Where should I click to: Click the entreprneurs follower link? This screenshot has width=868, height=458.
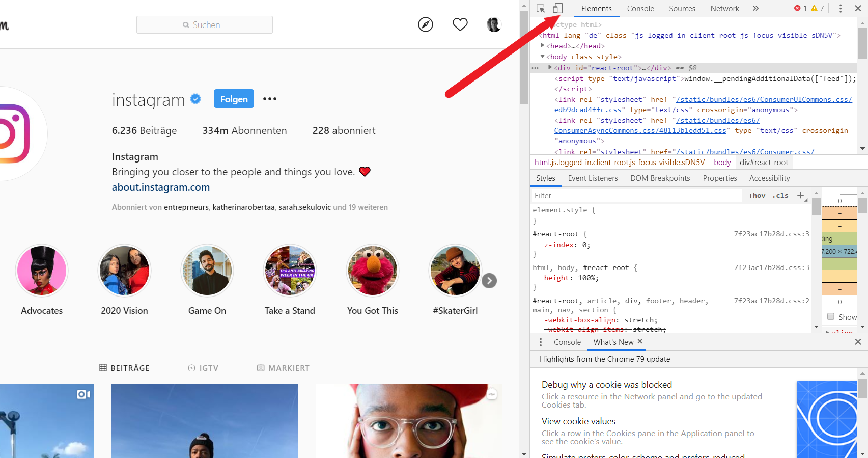pos(186,207)
